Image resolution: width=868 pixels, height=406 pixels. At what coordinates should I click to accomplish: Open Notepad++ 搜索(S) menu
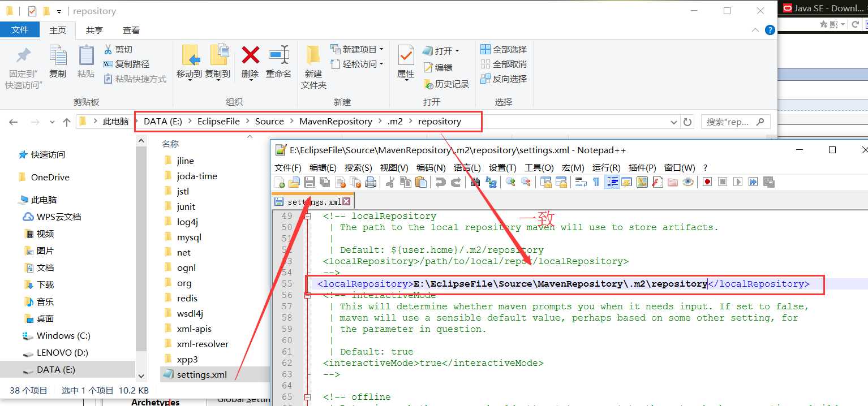click(x=358, y=168)
